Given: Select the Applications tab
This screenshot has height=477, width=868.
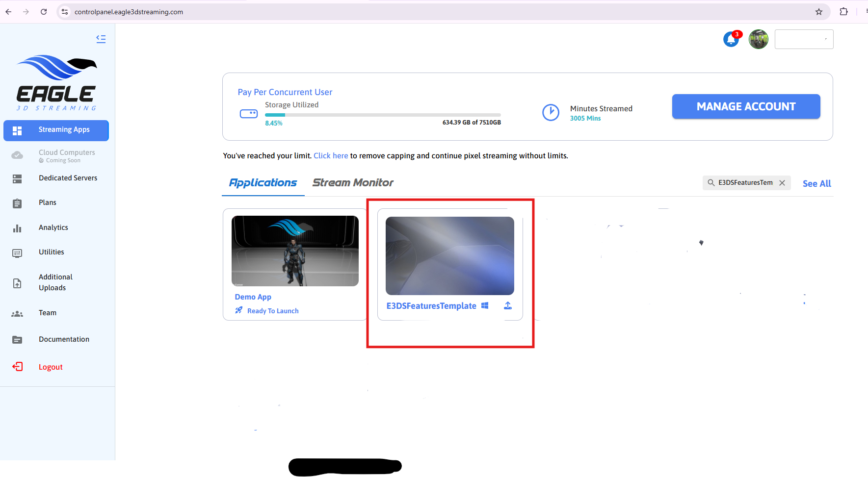Looking at the screenshot, I should click(263, 183).
